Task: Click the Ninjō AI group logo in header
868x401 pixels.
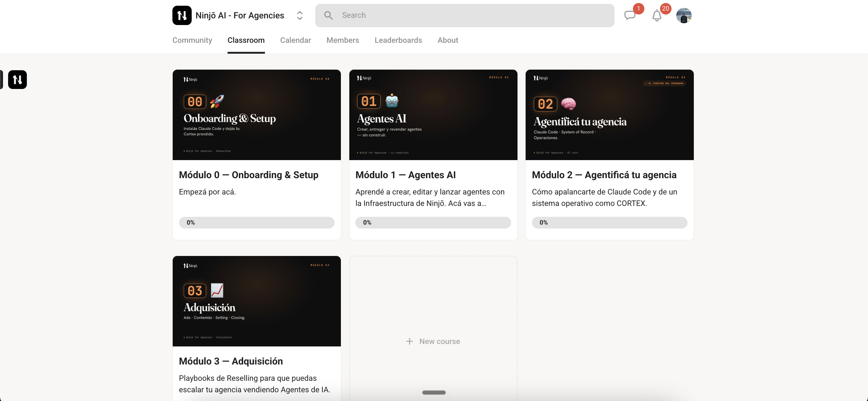Action: (x=182, y=15)
